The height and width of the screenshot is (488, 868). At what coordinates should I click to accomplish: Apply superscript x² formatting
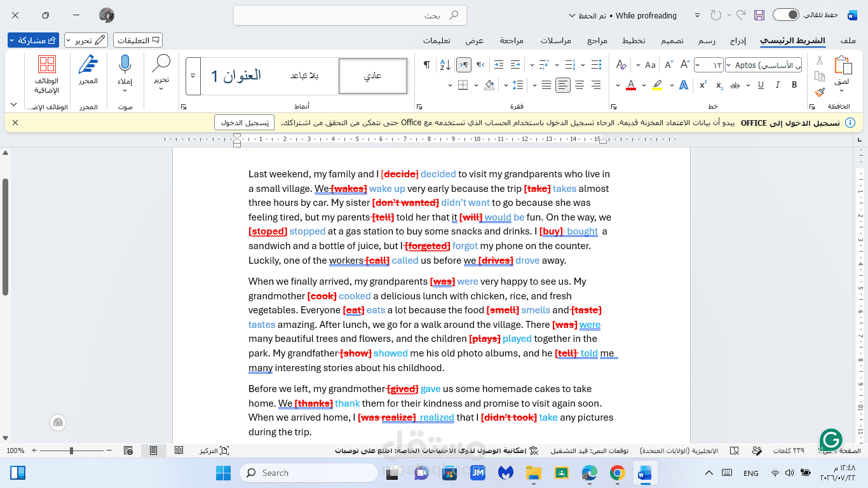[703, 85]
